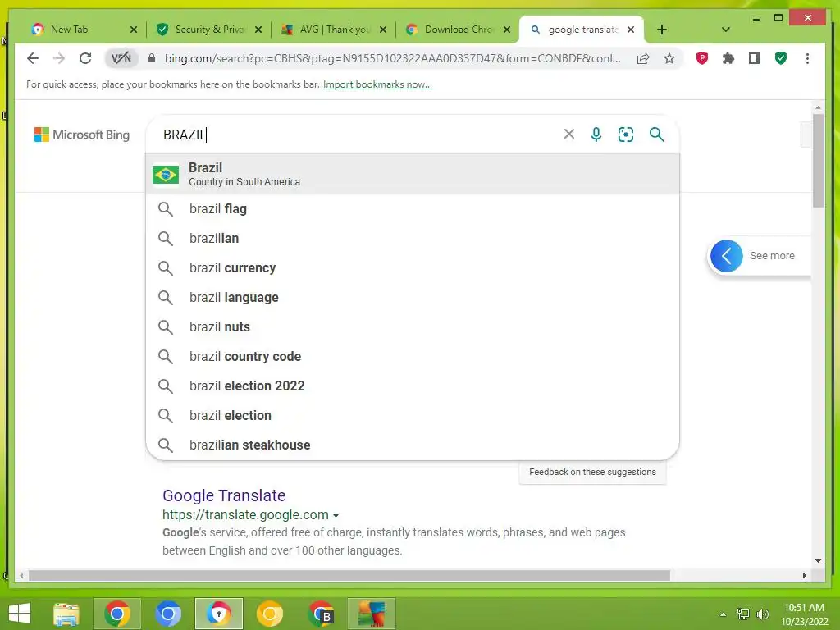The image size is (840, 630).
Task: Open the taskbar clock showing 10:51 AM
Action: point(804,614)
